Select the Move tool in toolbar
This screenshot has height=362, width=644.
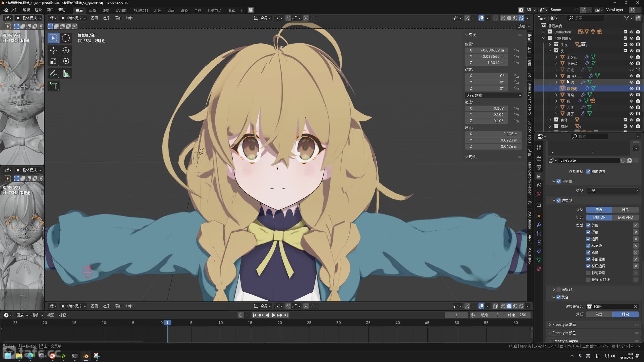(53, 50)
